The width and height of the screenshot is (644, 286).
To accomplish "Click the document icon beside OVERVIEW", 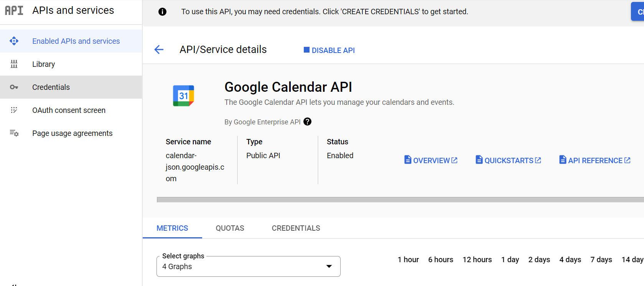I will (408, 160).
